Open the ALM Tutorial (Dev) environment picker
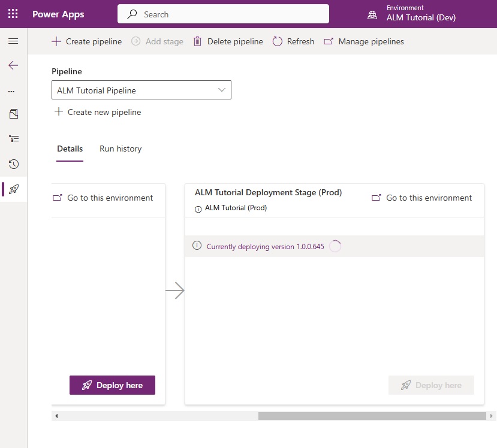This screenshot has height=448, width=497. [x=421, y=13]
